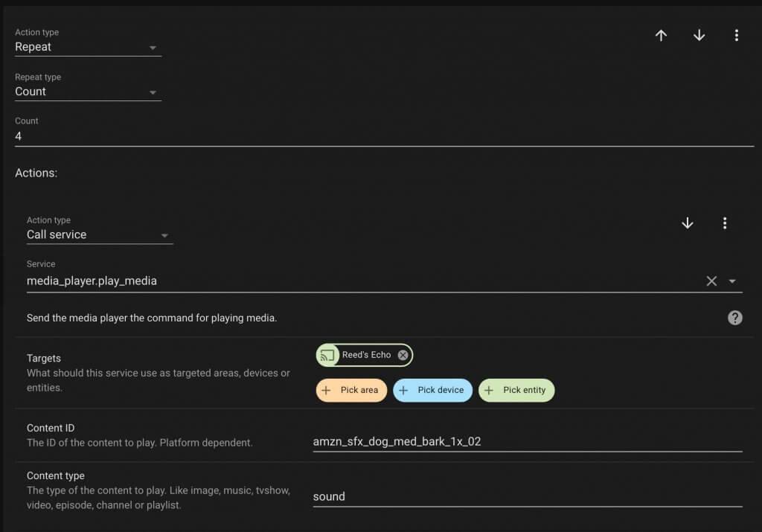Expand the Service dropdown arrow
762x532 pixels.
pyautogui.click(x=732, y=281)
